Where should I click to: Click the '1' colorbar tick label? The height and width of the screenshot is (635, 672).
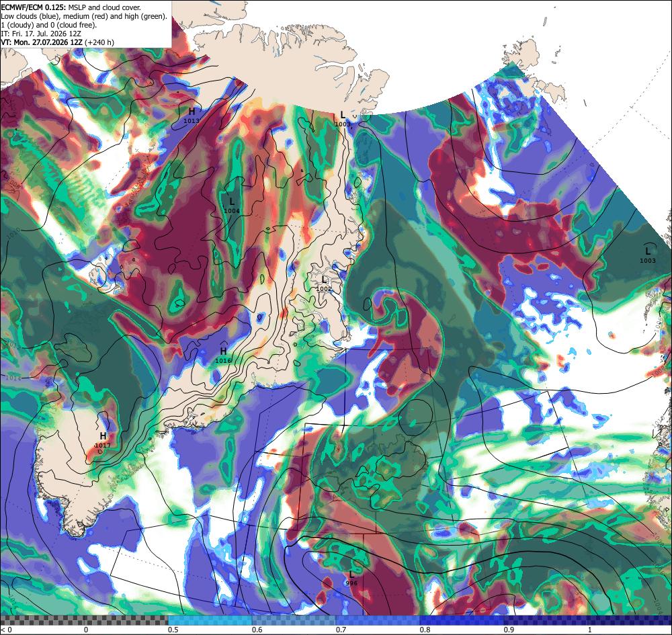[590, 630]
